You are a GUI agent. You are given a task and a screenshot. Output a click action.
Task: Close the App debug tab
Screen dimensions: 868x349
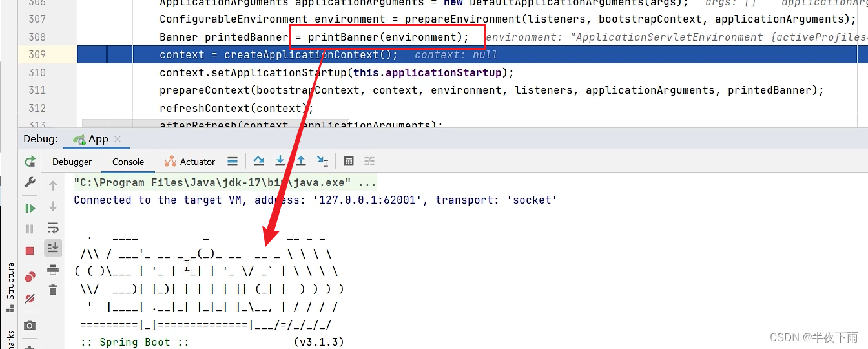118,139
